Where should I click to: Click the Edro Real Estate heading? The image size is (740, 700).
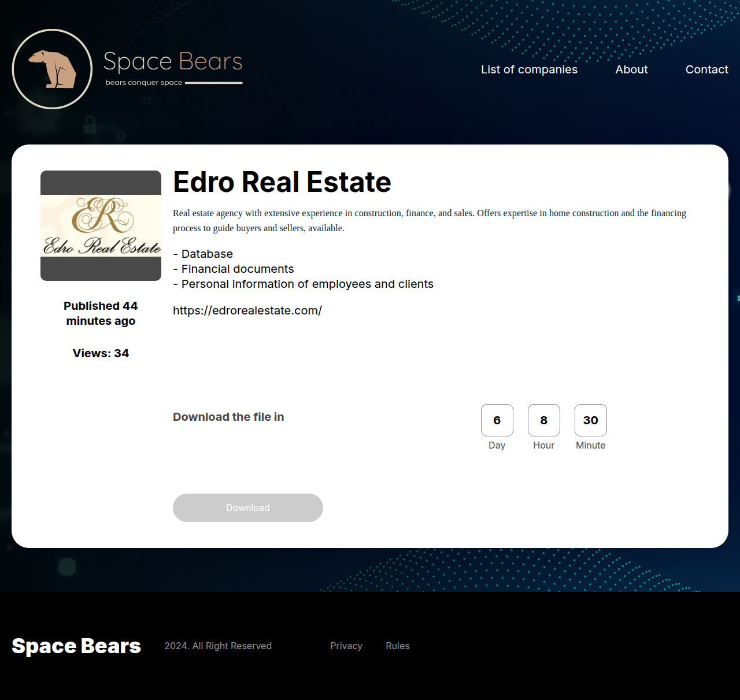[282, 182]
